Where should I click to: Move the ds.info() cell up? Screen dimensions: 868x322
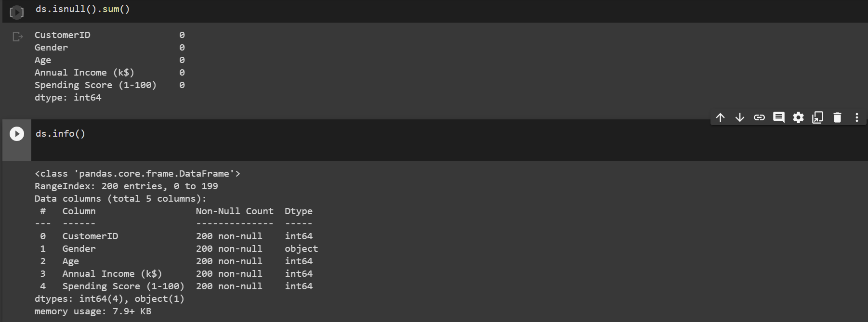(x=720, y=117)
